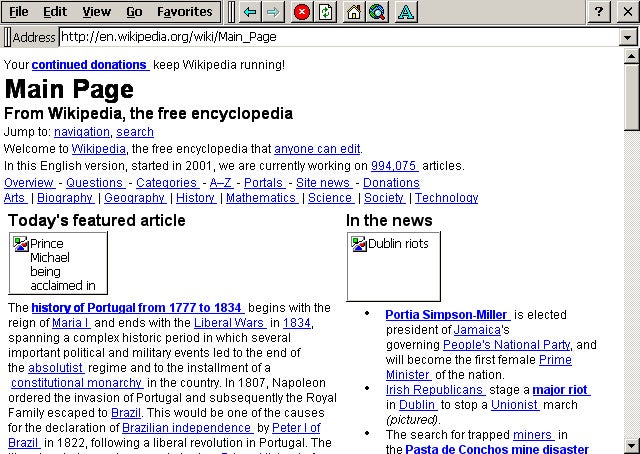Open the Edit menu
640x454 pixels.
click(x=55, y=11)
